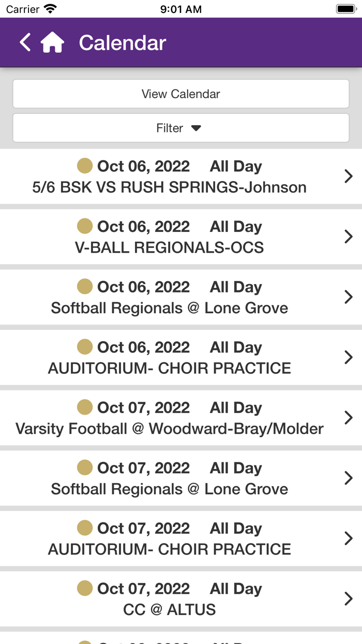This screenshot has height=644, width=362.
Task: Open V-BALL REGIONALS-OCS chevron arrow
Action: coord(348,237)
